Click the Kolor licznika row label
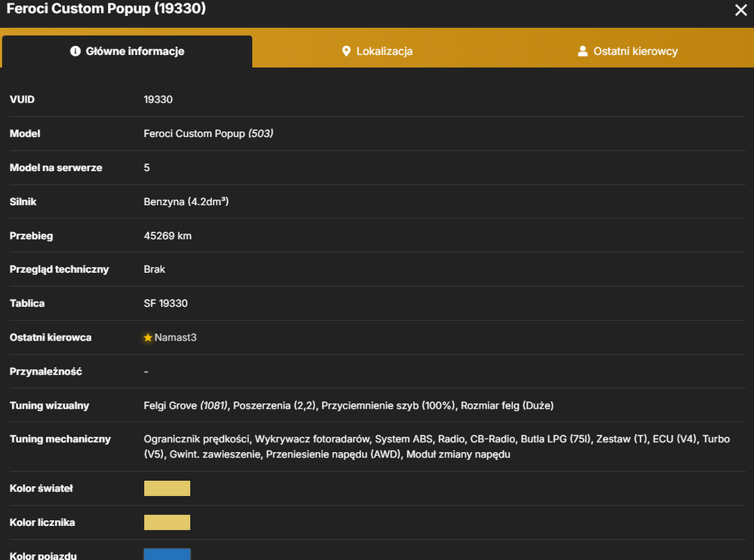 coord(42,522)
